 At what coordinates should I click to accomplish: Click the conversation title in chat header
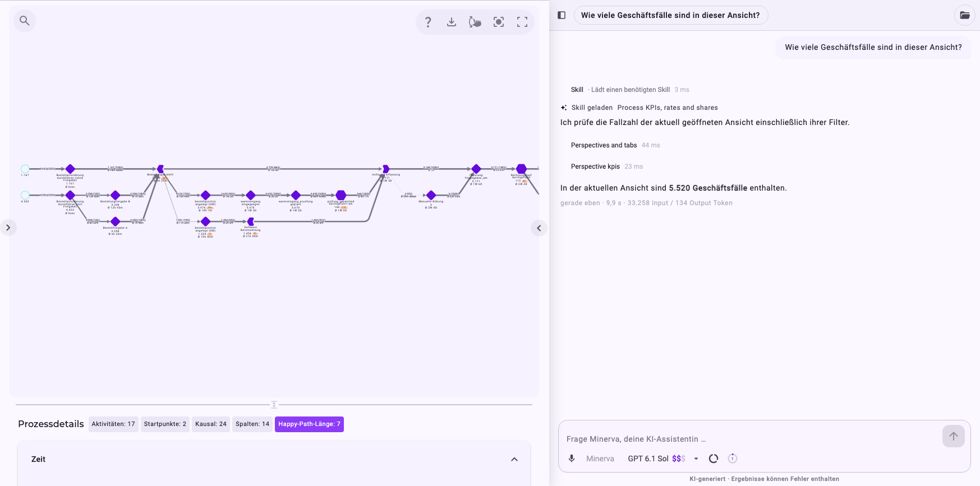pyautogui.click(x=670, y=15)
